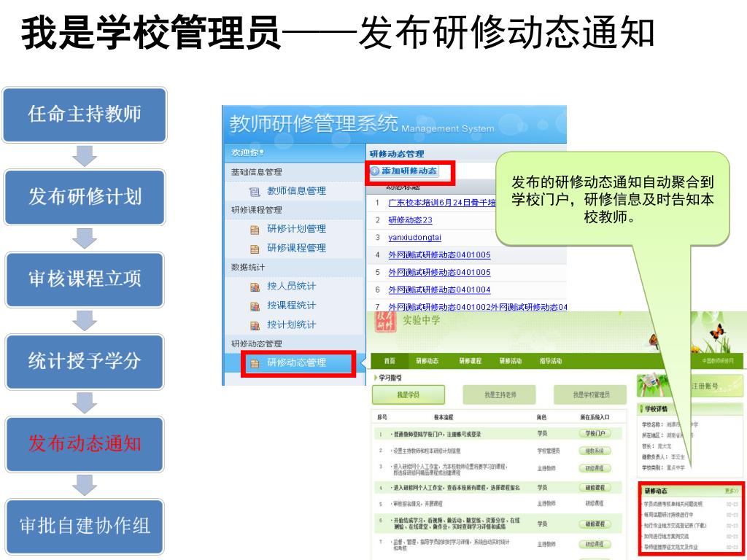Switch to 研修课程 tab in green navbar
This screenshot has height=560, width=747.
click(x=470, y=361)
